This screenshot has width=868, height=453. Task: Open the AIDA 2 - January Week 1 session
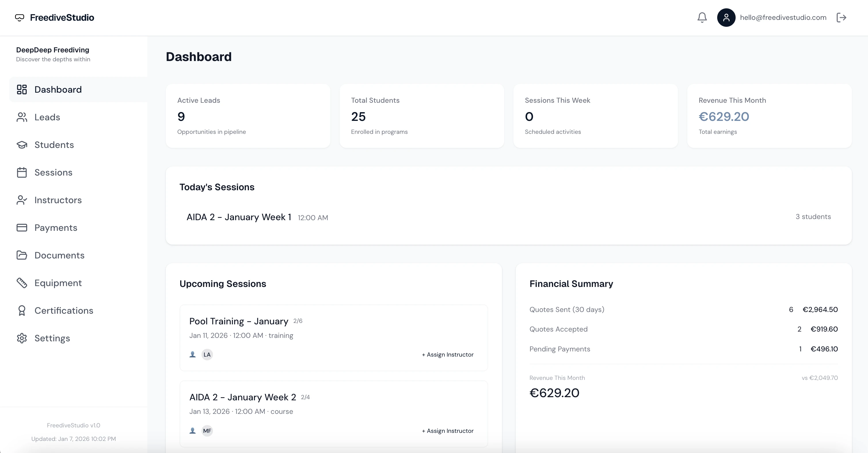[x=239, y=217]
